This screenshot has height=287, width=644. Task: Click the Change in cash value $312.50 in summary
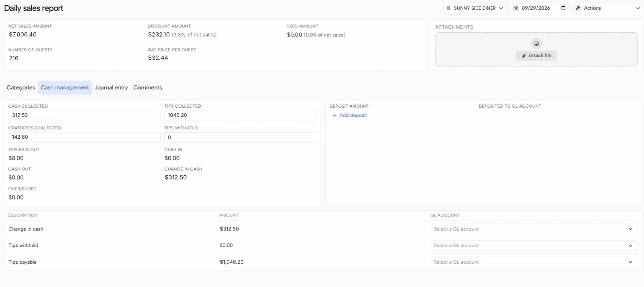(175, 177)
